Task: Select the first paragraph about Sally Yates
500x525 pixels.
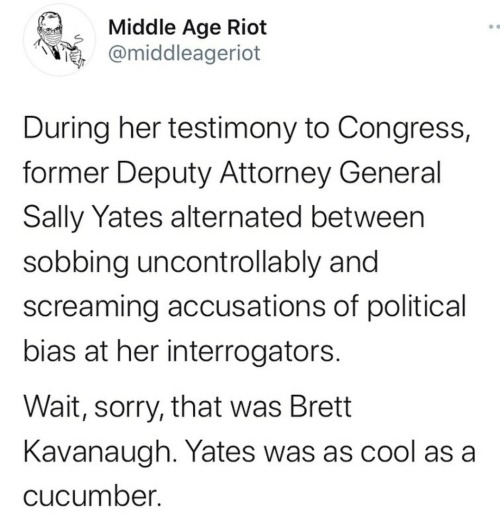Action: [x=248, y=240]
